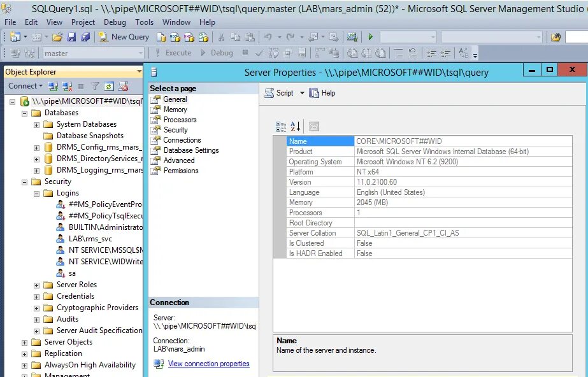Image resolution: width=588 pixels, height=377 pixels.
Task: Collapse the Logins tree node
Action: [x=36, y=194]
